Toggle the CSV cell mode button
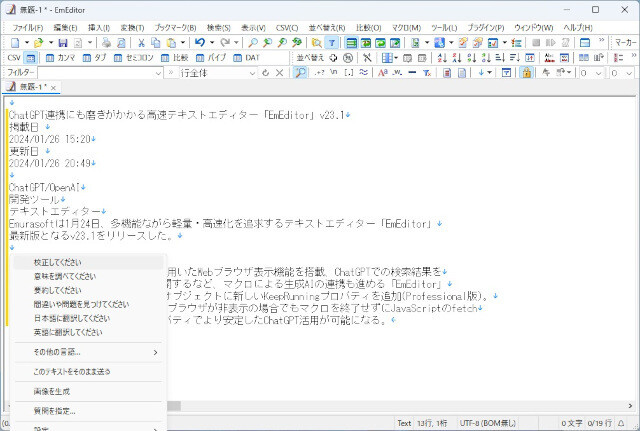This screenshot has height=431, width=640. tap(31, 58)
